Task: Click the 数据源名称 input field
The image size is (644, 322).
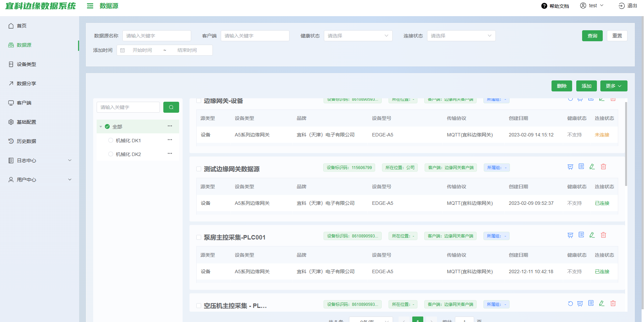Action: 156,36
